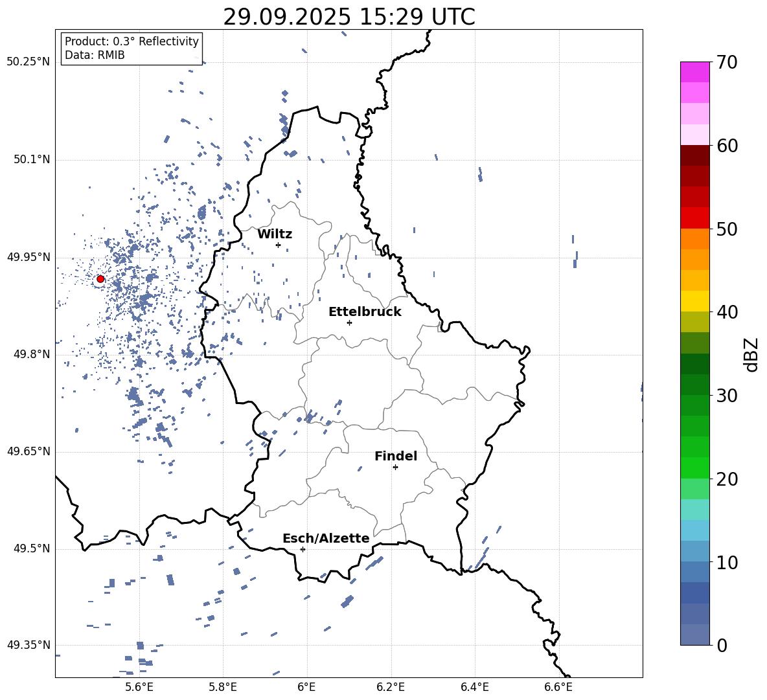Click the colorbar tick label 60
This screenshot has height=700, width=767.
(727, 146)
